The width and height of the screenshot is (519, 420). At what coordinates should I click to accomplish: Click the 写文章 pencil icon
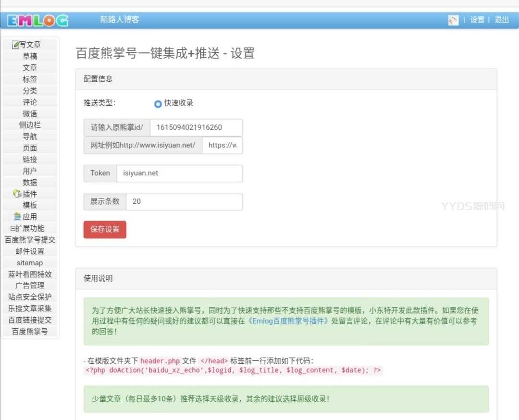coord(15,45)
